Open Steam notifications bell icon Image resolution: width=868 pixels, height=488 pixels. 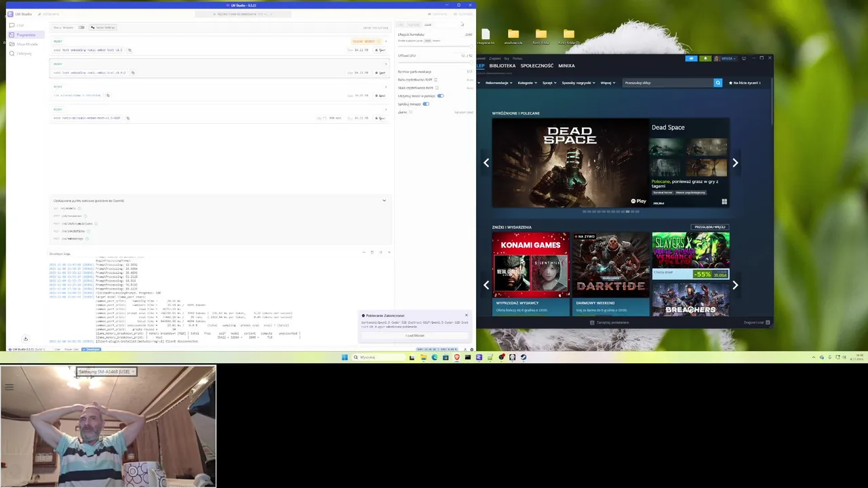[x=705, y=58]
